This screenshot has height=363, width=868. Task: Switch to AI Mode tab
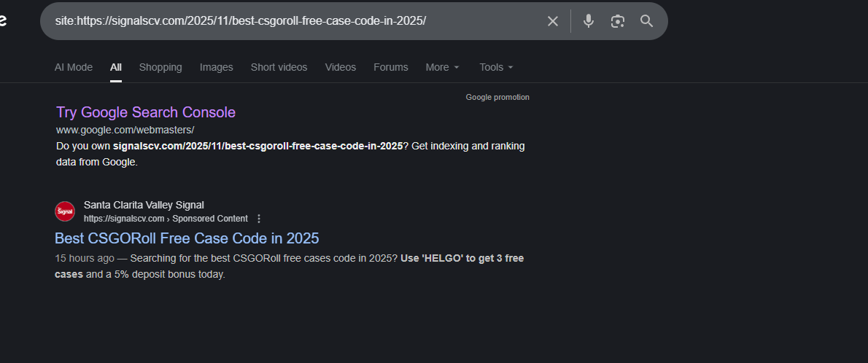pyautogui.click(x=74, y=67)
